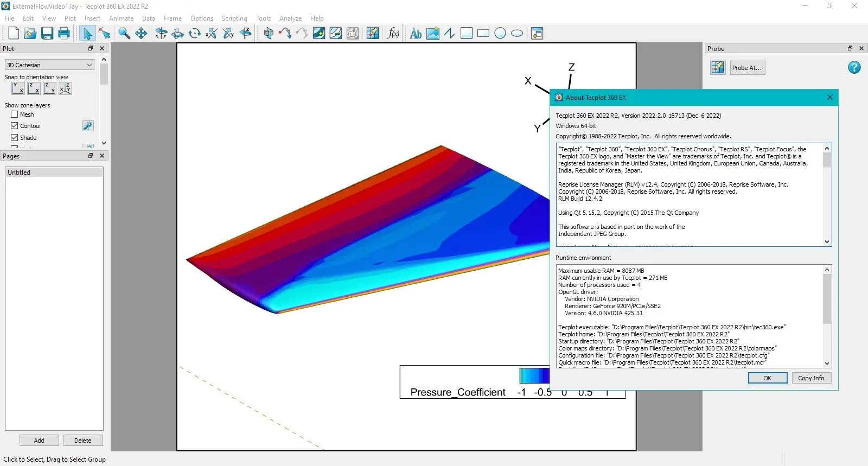Select the probe tool in toolbar

(x=373, y=34)
